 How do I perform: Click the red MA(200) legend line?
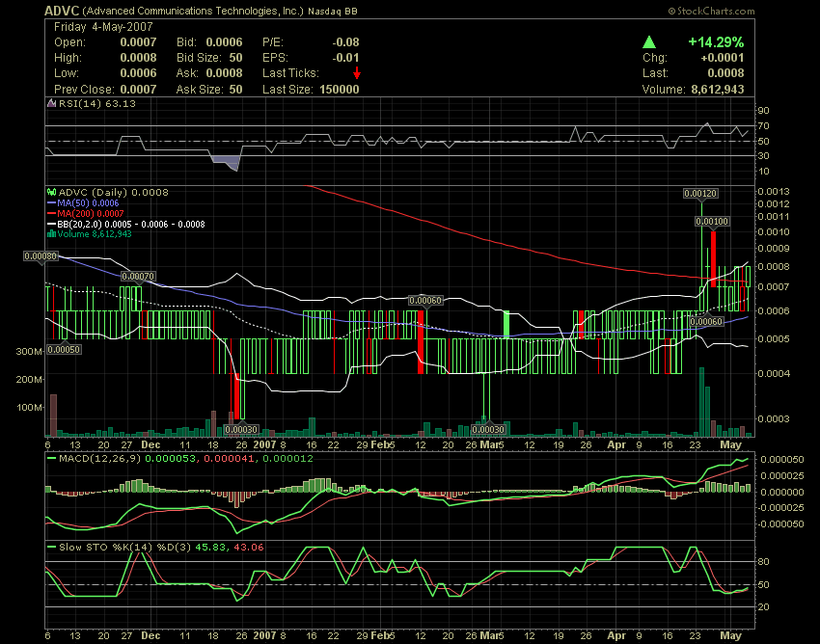(x=51, y=213)
